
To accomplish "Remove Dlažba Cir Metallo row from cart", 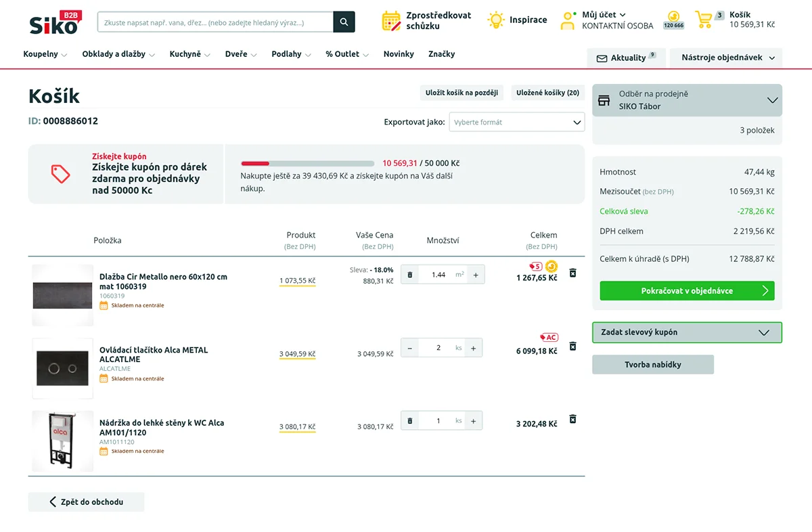I will point(572,273).
